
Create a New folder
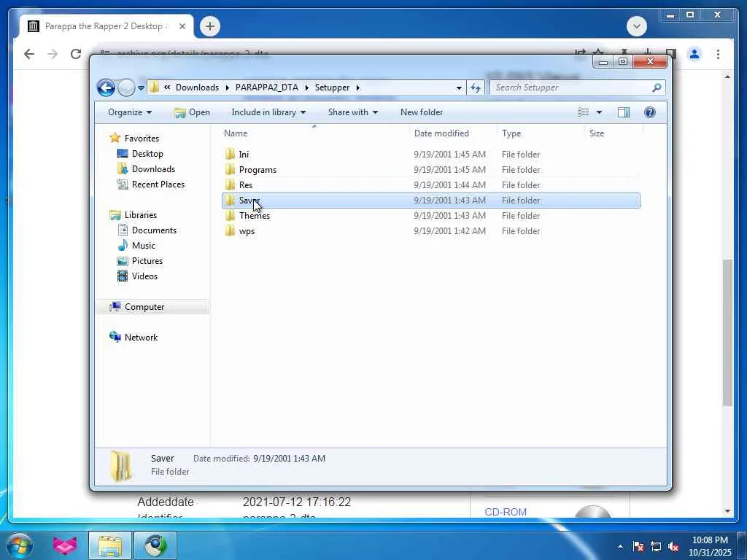point(422,112)
